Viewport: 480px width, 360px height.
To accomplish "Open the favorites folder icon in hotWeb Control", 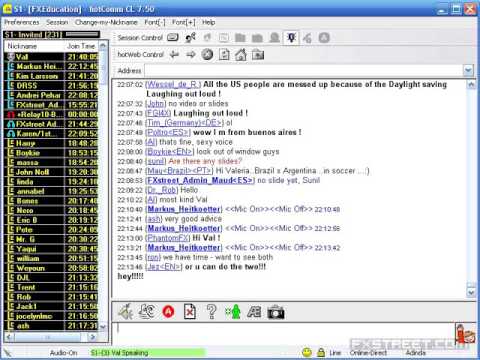I will (x=258, y=54).
